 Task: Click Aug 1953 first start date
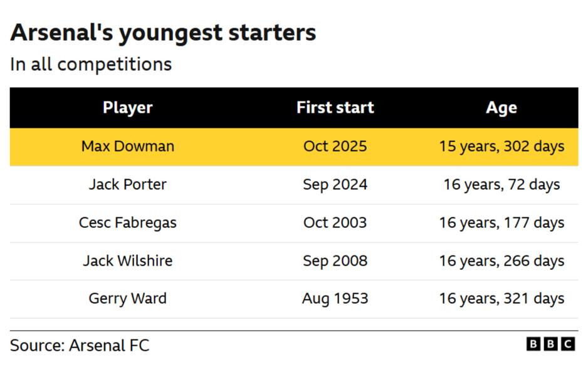[335, 299]
